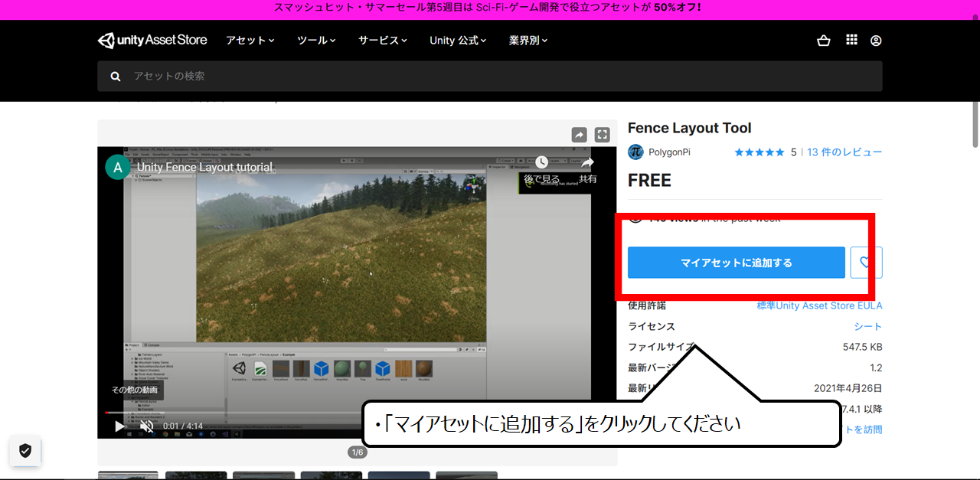Click the シート license link
The image size is (980, 480).
[868, 326]
